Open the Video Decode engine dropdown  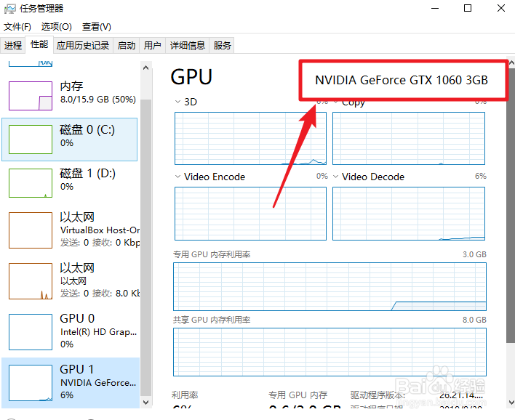pyautogui.click(x=335, y=177)
